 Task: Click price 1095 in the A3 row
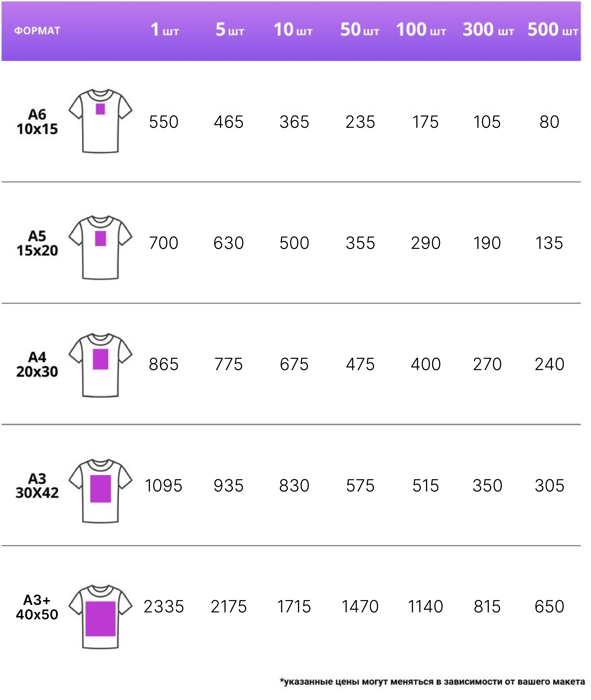163,486
